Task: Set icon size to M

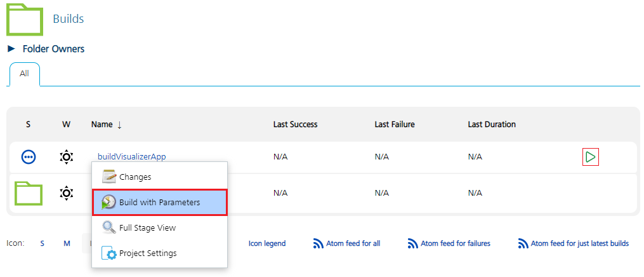Action: (x=67, y=243)
